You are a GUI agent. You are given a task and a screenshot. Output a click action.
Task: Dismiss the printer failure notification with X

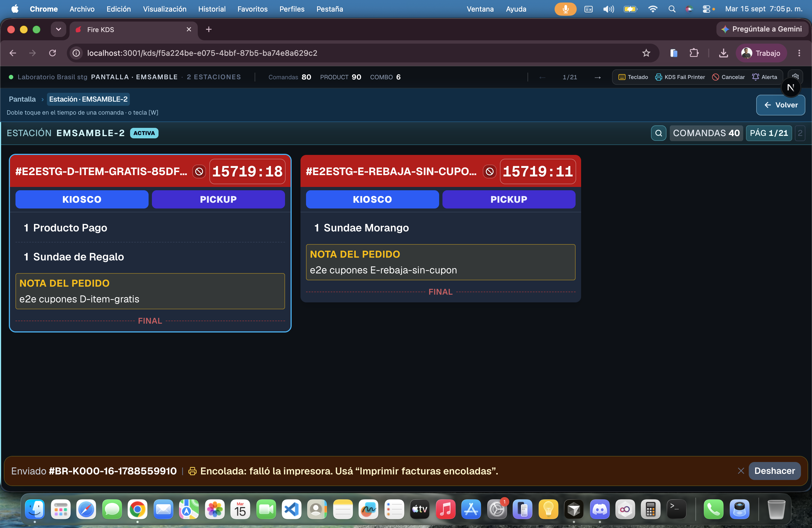coord(741,471)
